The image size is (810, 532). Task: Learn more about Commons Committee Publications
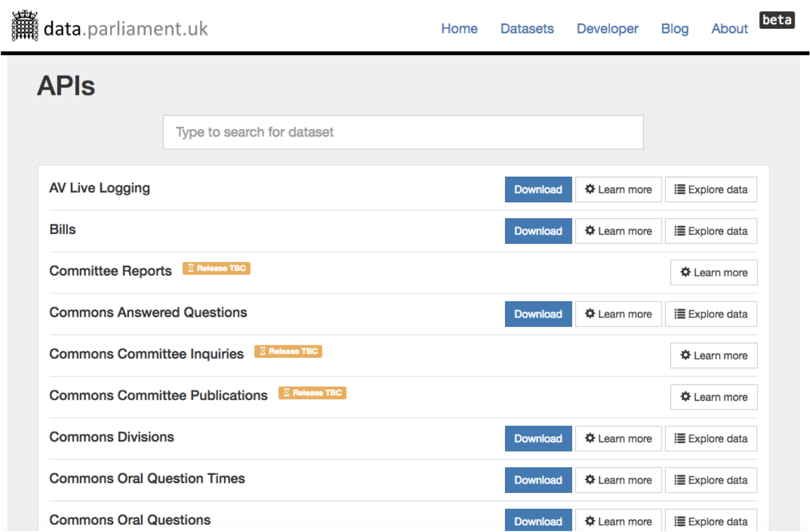[x=714, y=397]
